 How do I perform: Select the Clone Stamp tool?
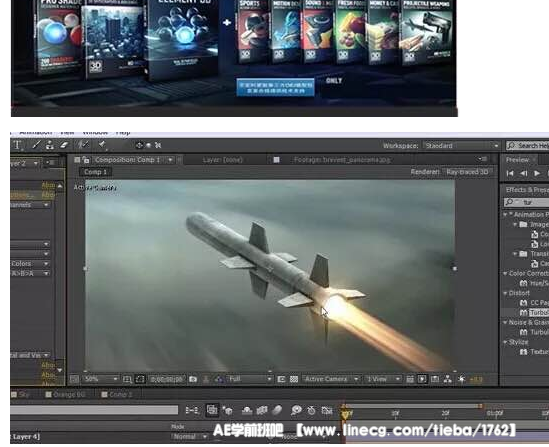50,145
